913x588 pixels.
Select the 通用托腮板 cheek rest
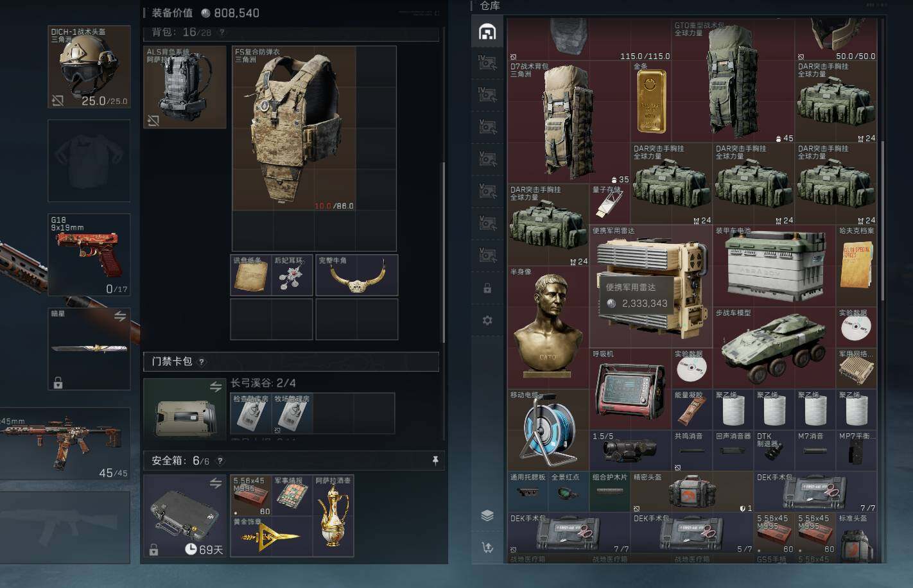[x=528, y=492]
